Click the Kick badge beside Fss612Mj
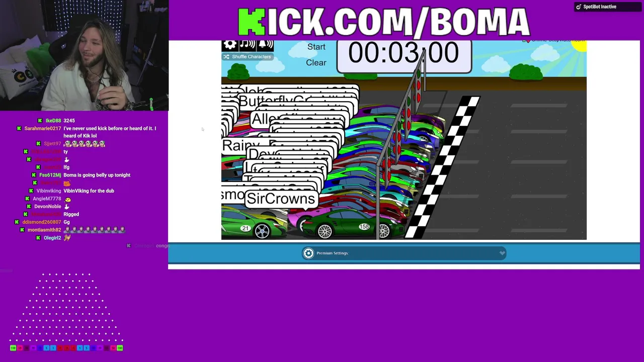Viewport: 644px width, 362px height. 34,175
